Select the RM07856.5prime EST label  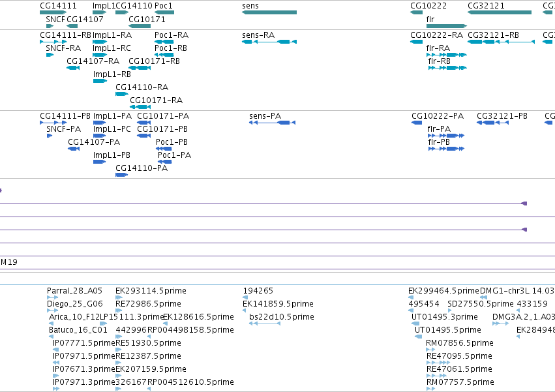pos(460,344)
